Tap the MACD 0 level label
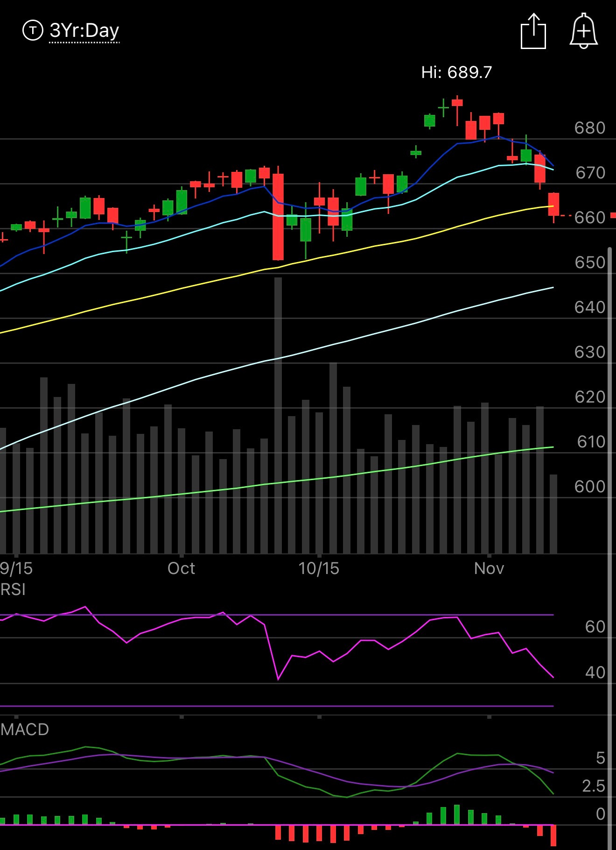 601,814
